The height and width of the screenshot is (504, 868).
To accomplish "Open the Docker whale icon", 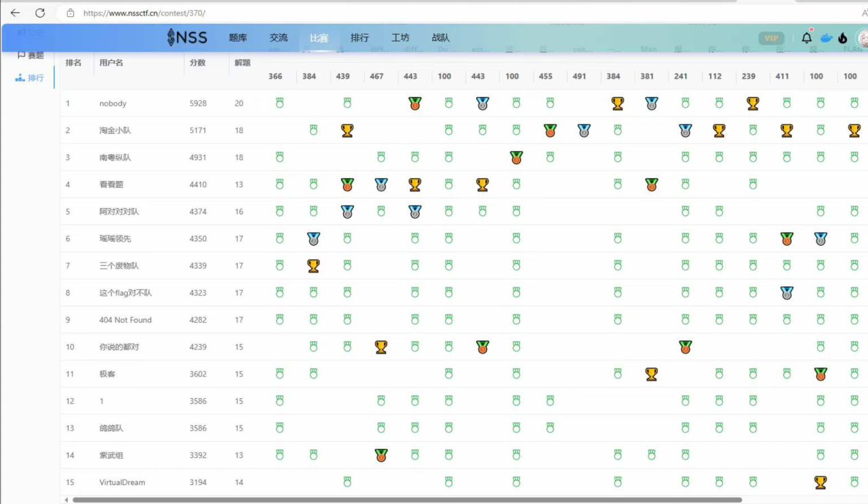I will (x=826, y=39).
